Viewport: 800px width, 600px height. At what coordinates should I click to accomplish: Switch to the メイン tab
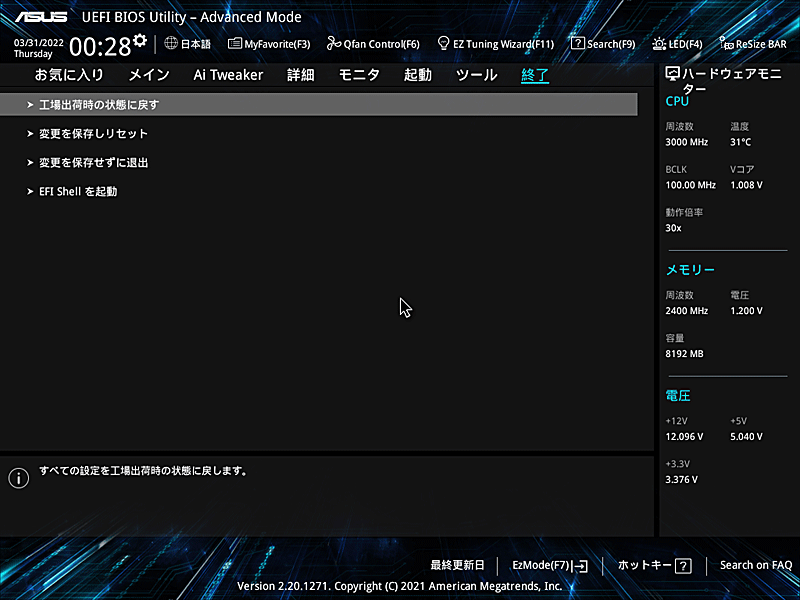(149, 75)
